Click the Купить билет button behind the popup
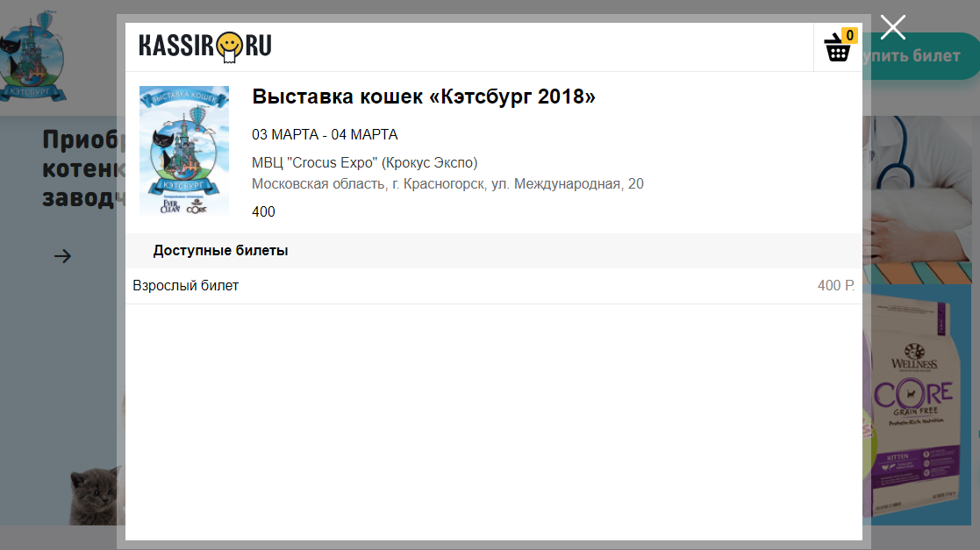The image size is (980, 550). point(921,55)
